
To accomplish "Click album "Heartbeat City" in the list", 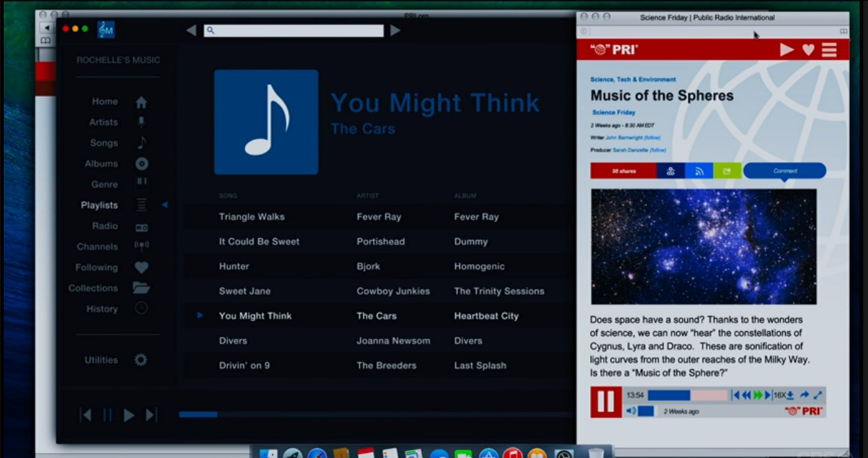I will pos(486,316).
